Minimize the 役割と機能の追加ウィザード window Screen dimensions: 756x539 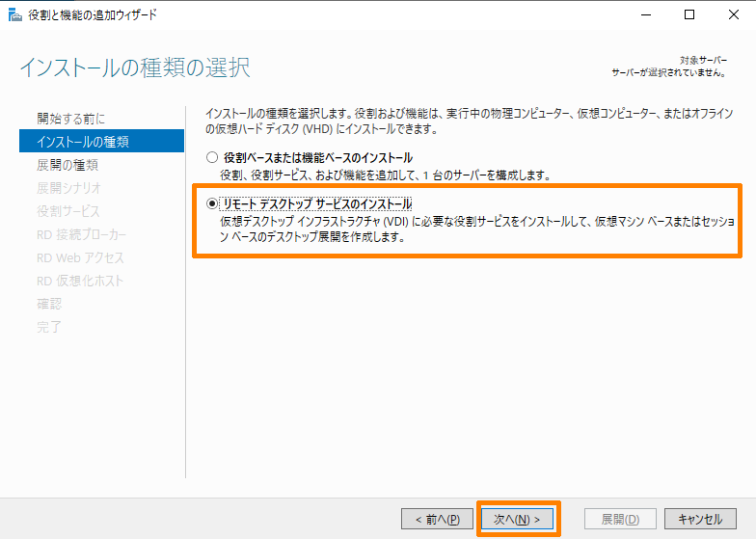click(x=646, y=15)
